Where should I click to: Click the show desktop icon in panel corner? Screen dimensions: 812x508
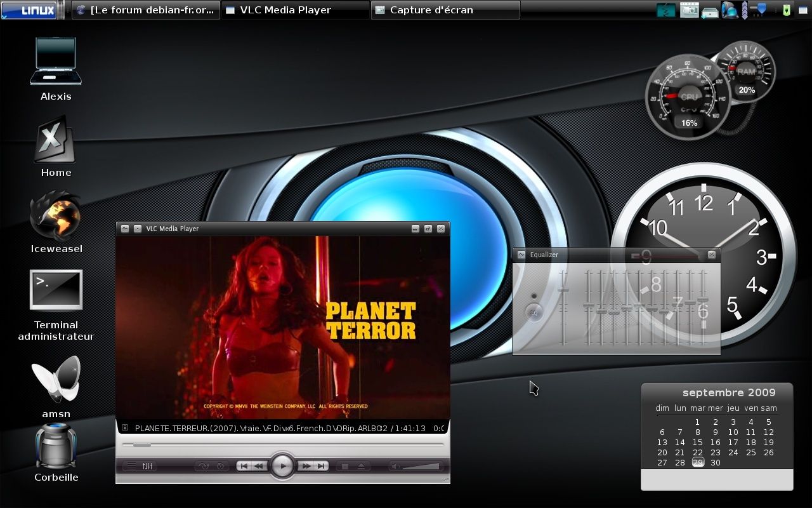pyautogui.click(x=803, y=10)
